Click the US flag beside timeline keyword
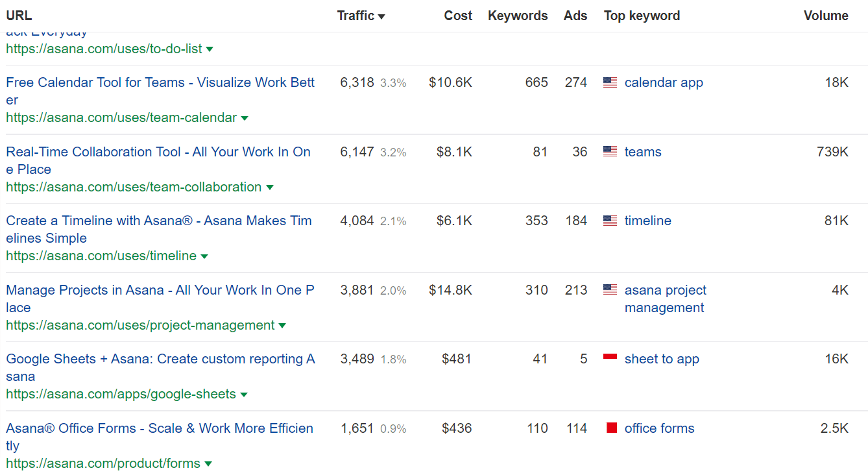Image resolution: width=868 pixels, height=475 pixels. pyautogui.click(x=610, y=221)
